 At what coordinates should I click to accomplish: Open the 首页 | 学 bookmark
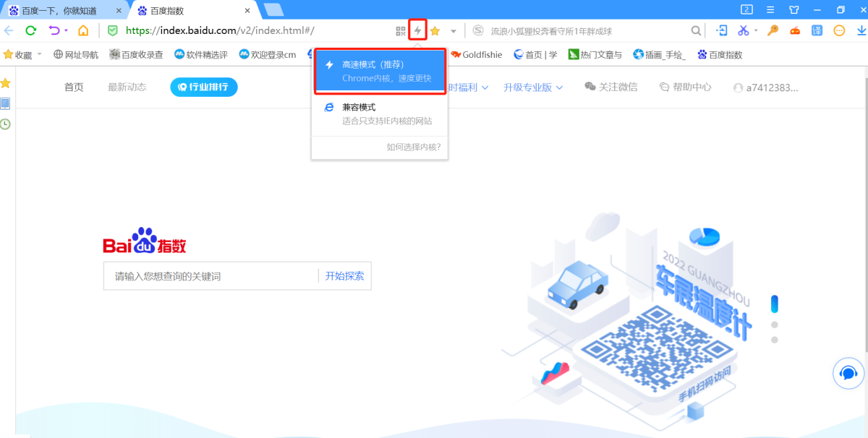(535, 55)
